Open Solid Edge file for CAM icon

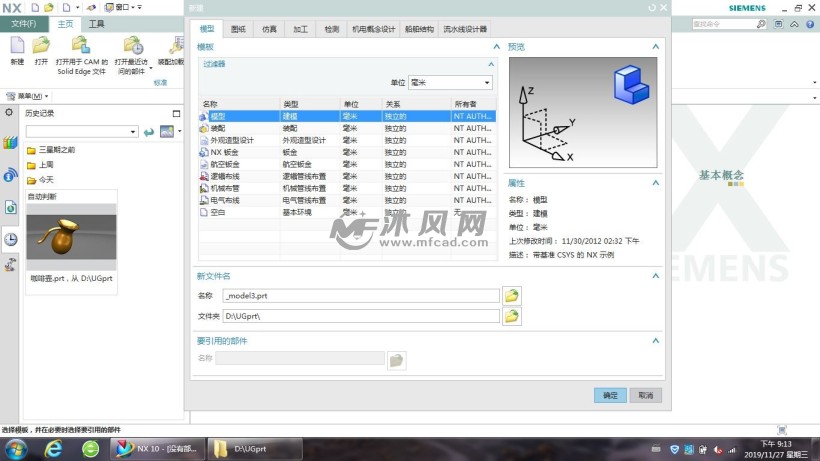81,45
